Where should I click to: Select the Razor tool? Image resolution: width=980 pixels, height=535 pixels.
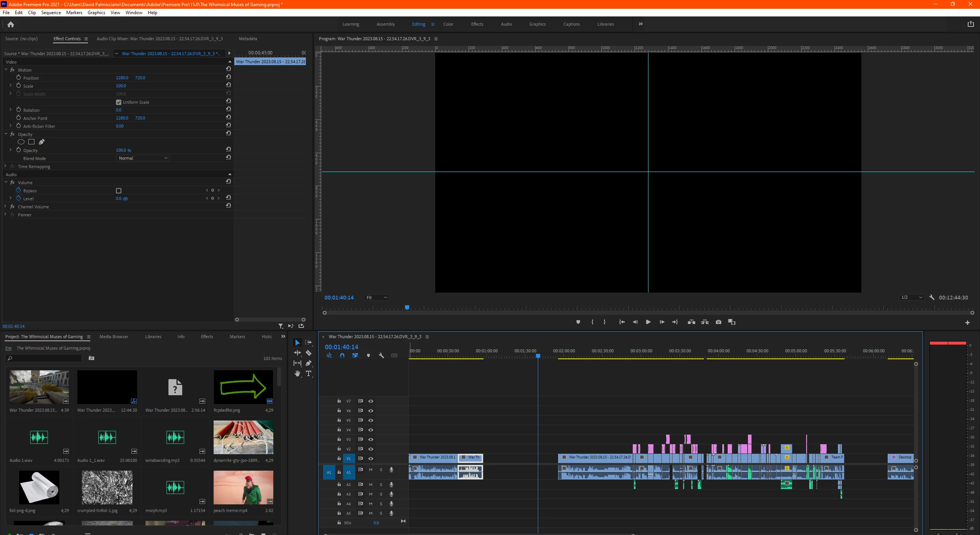309,353
